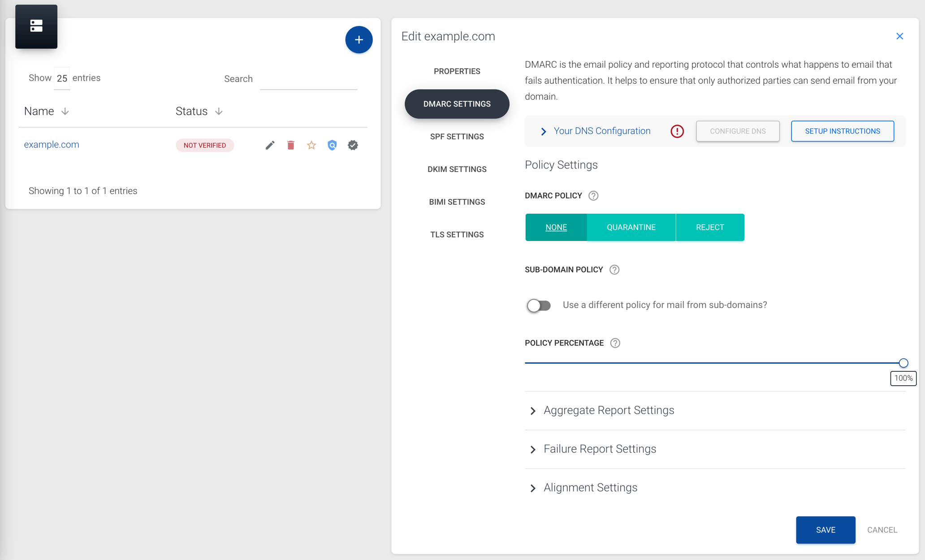Open the blue shield inspection icon for example.com
Screen dimensions: 925x560
[x=332, y=145]
